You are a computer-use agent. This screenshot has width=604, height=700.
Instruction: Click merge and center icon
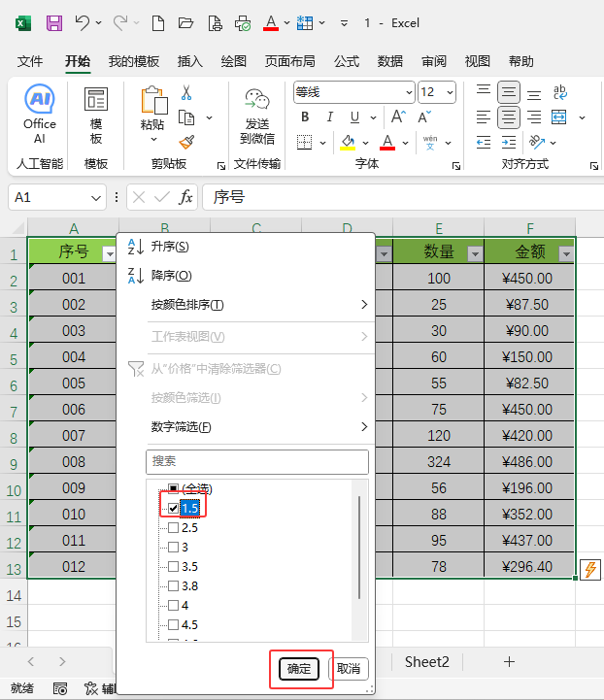click(x=559, y=117)
